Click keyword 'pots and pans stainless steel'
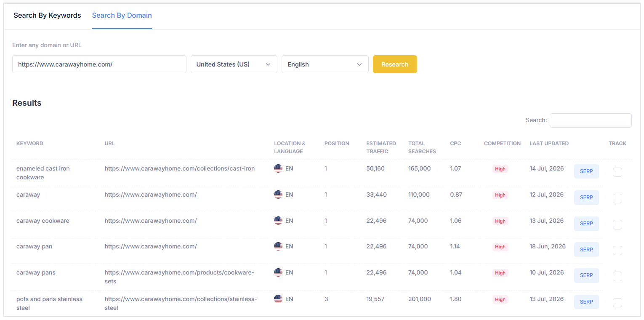This screenshot has height=320, width=644. point(49,304)
